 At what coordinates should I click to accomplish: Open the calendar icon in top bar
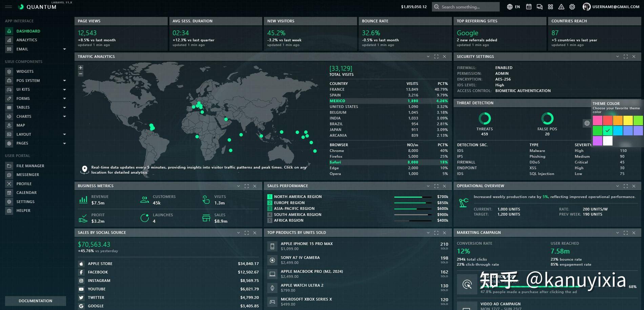click(x=528, y=7)
